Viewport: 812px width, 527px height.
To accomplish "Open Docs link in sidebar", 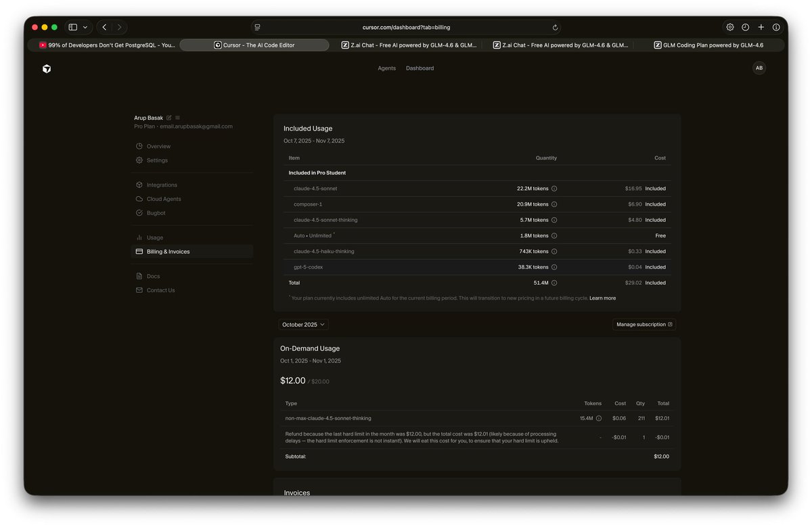I will (192, 276).
